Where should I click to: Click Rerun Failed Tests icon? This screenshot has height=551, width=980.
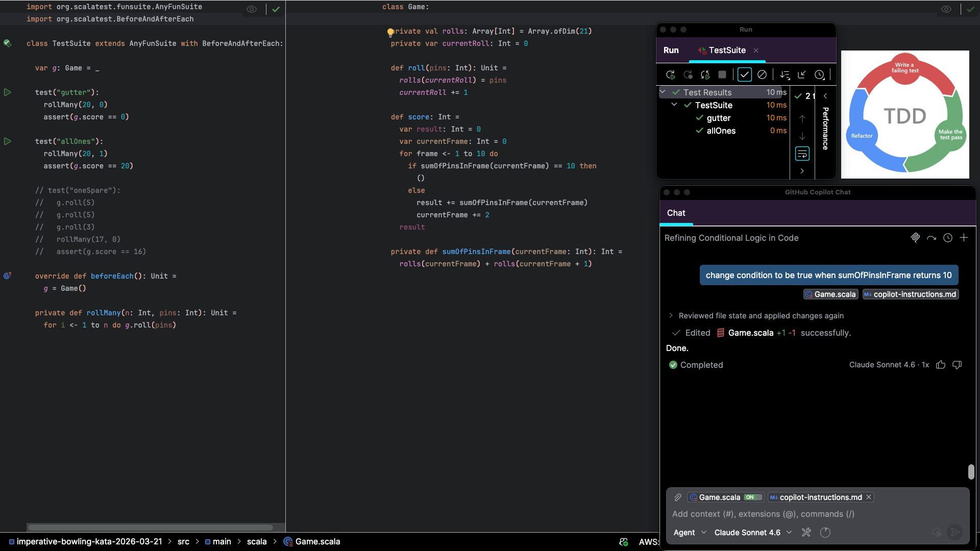click(x=688, y=75)
